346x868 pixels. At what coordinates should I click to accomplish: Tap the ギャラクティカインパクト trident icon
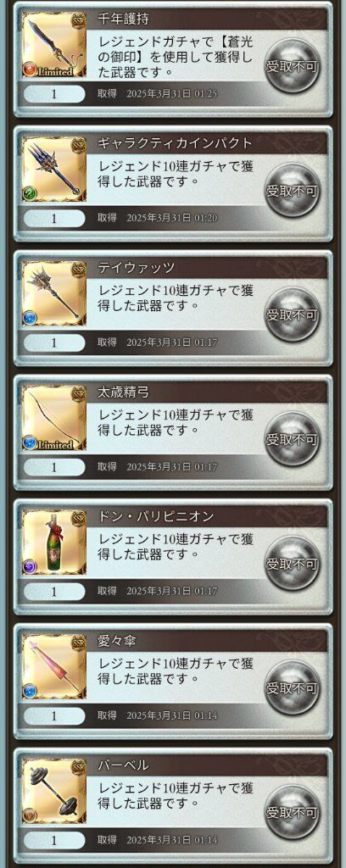[x=54, y=169]
